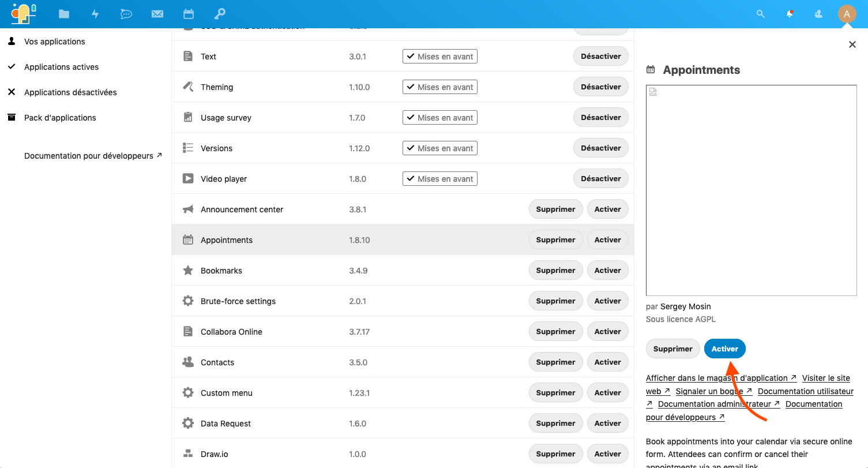Click the Bookmarks star icon

pyautogui.click(x=188, y=271)
